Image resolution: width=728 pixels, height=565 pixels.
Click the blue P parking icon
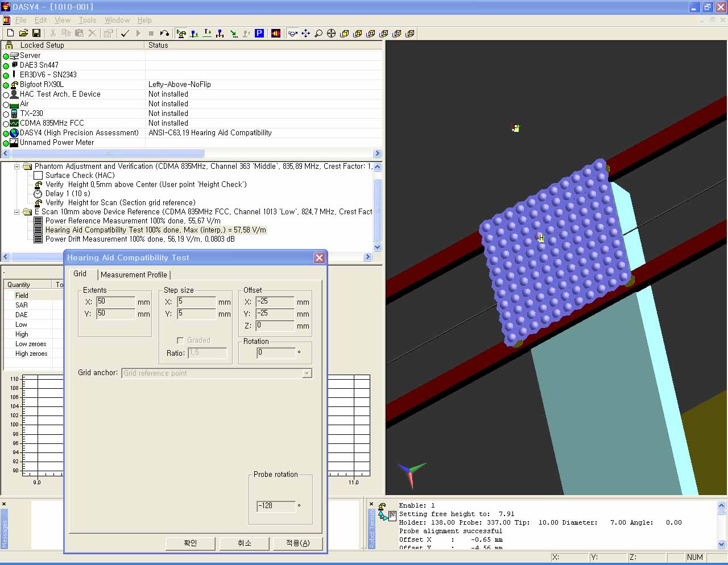coord(259,34)
